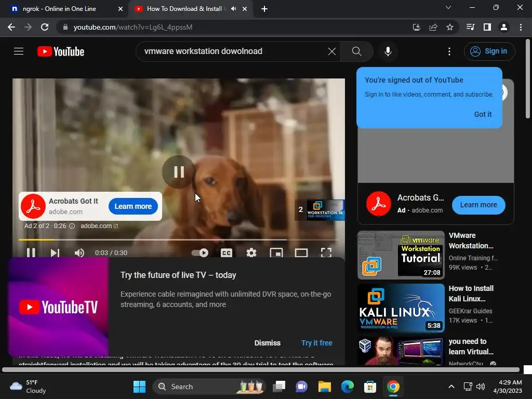
Task: Skip to next video button
Action: click(55, 253)
